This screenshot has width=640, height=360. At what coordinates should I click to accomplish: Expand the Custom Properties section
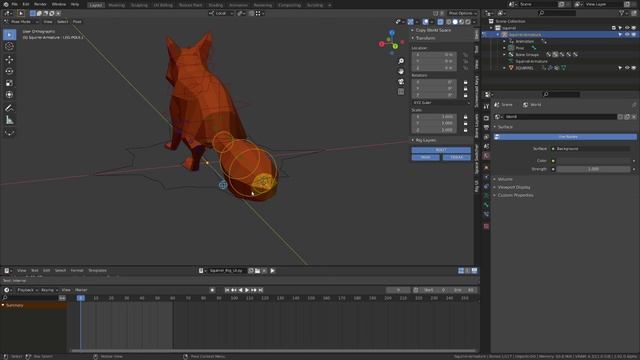(x=515, y=195)
